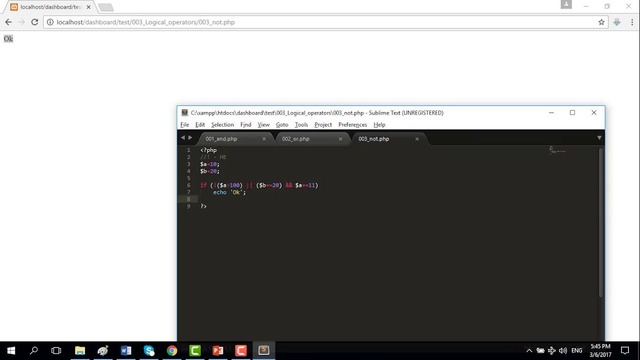
Task: Open Word from the taskbar
Action: [126, 350]
